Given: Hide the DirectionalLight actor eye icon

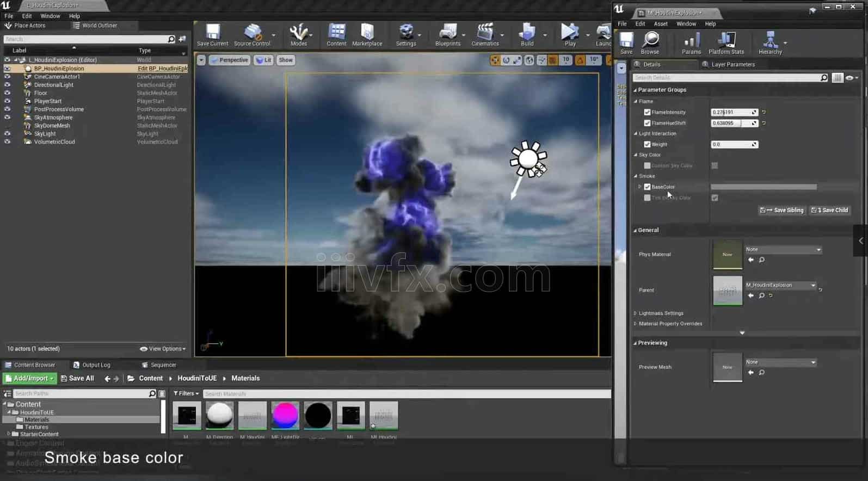Looking at the screenshot, I should tap(7, 85).
